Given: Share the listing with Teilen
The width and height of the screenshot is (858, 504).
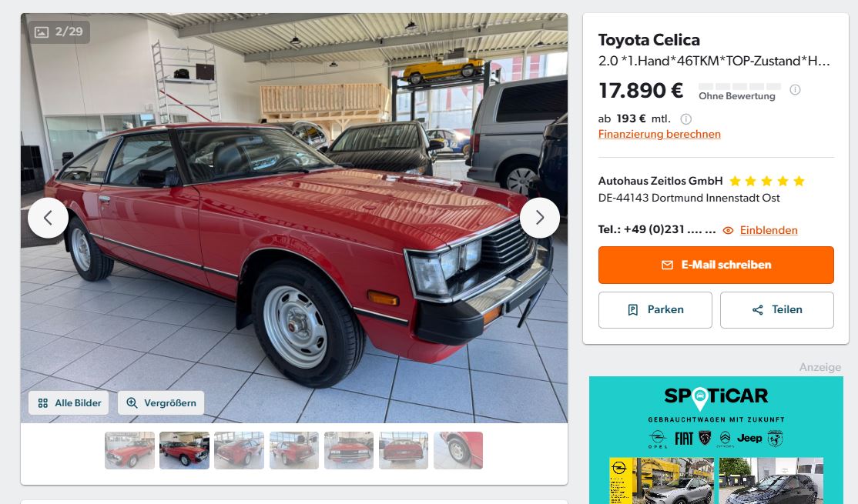Looking at the screenshot, I should click(776, 310).
